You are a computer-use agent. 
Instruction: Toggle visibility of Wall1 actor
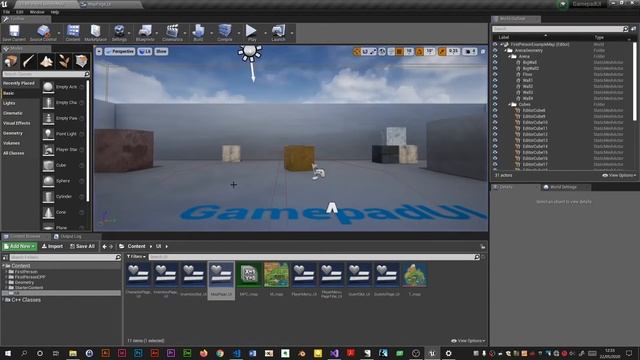(495, 80)
